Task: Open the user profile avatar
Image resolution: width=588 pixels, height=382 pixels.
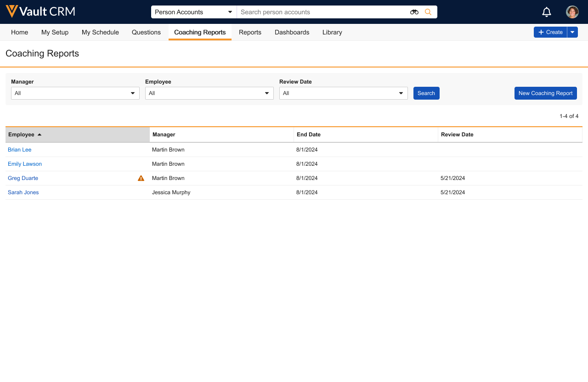Action: coord(572,12)
